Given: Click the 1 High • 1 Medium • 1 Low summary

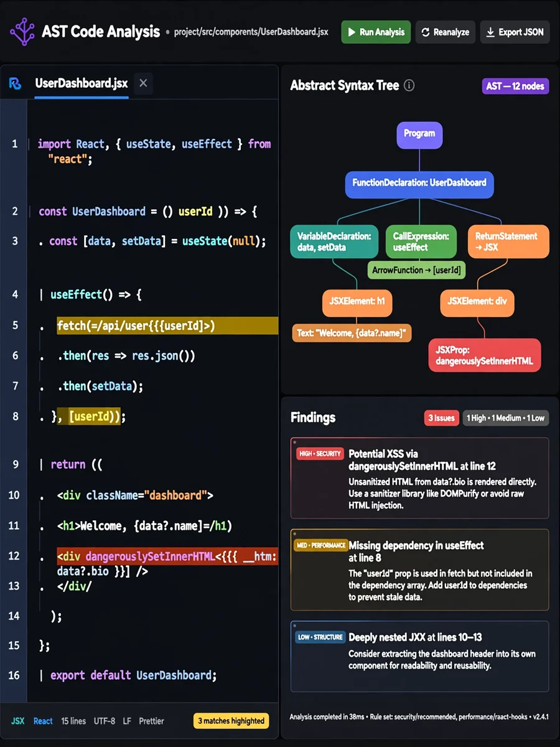Looking at the screenshot, I should tap(506, 418).
